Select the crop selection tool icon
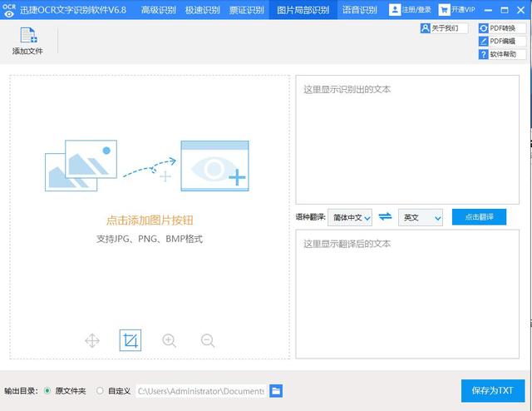Viewport: 532px width, 411px height. 131,340
